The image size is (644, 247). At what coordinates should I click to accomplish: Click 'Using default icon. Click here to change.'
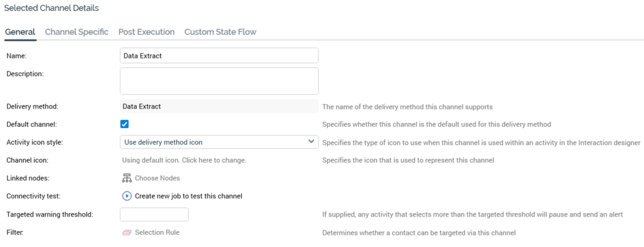click(x=184, y=160)
